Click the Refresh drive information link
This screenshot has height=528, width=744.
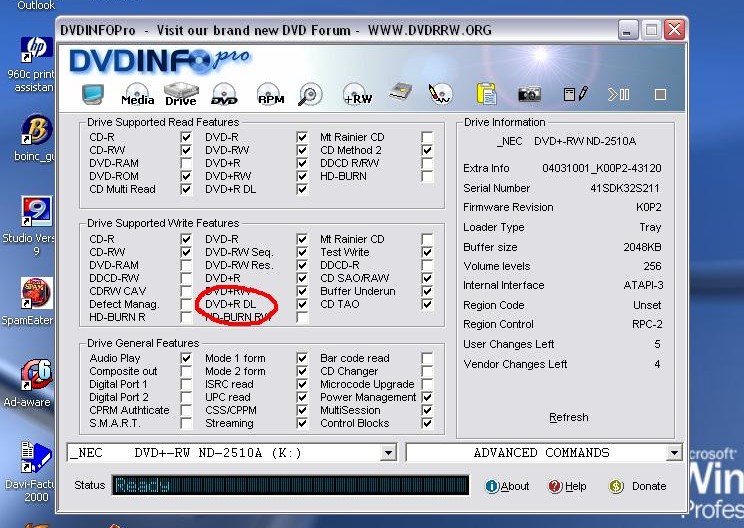568,417
